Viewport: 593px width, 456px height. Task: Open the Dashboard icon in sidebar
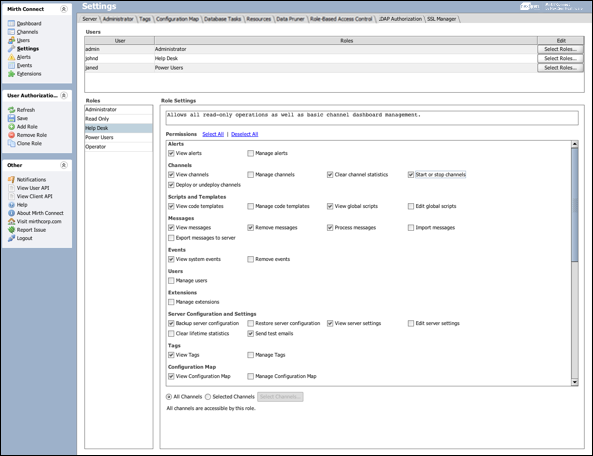pos(11,23)
